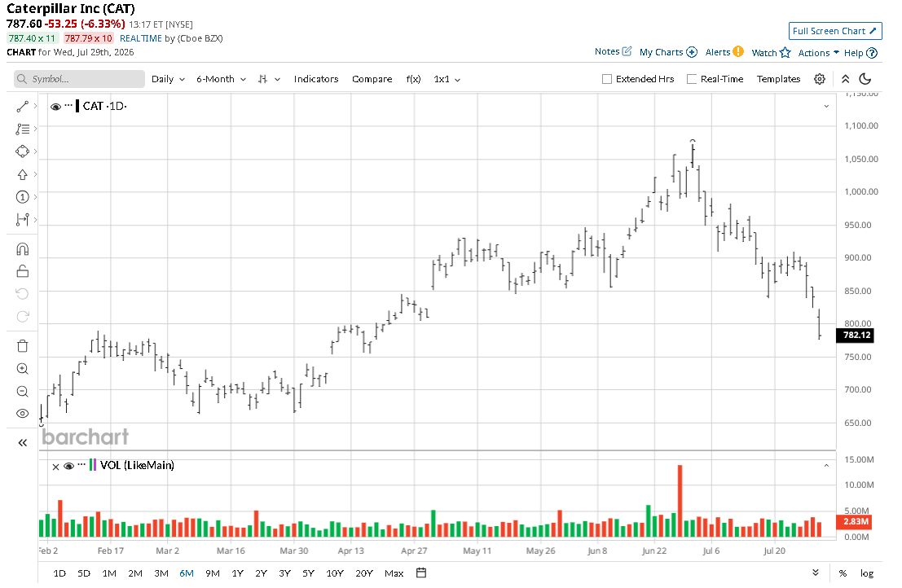This screenshot has height=588, width=902.
Task: Select the 1D time range
Action: point(59,573)
